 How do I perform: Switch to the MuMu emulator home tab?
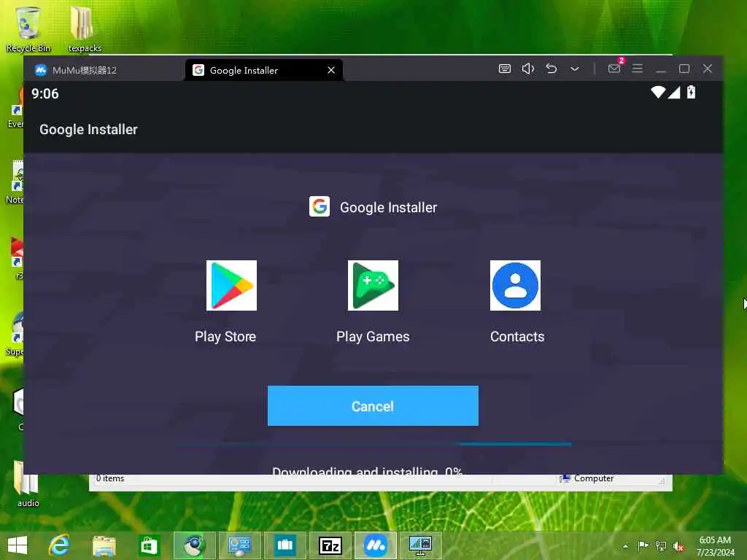103,70
